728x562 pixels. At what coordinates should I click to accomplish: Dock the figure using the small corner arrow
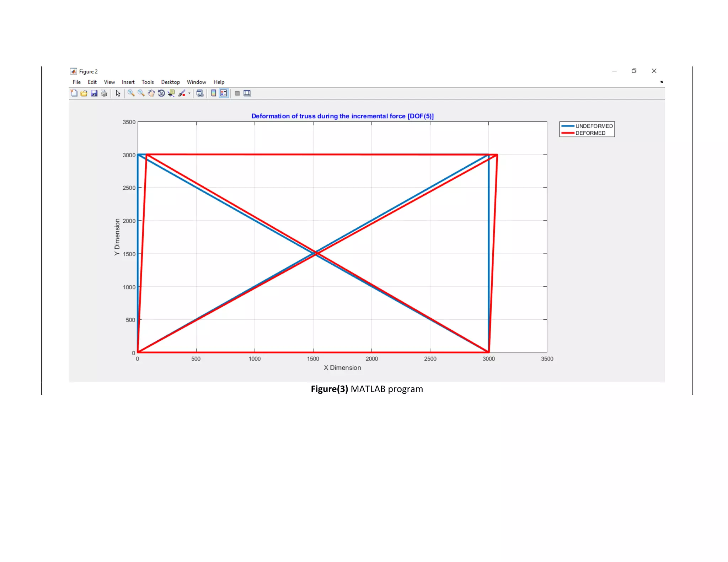(x=661, y=82)
